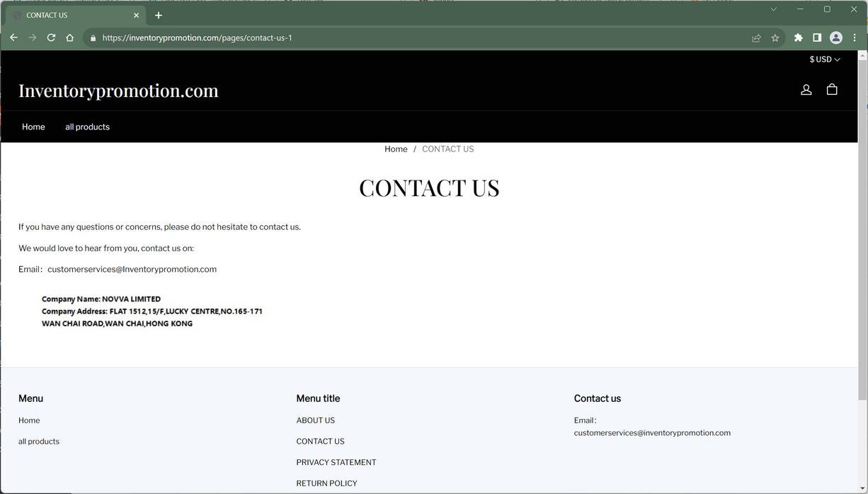Screen dimensions: 868x494
Task: Switch to the all products menu item
Action: click(x=87, y=127)
